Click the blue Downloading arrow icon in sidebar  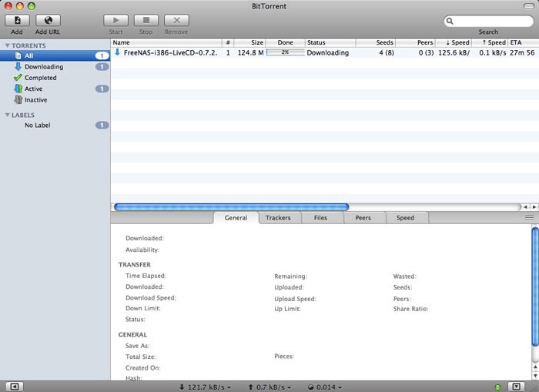[x=18, y=66]
